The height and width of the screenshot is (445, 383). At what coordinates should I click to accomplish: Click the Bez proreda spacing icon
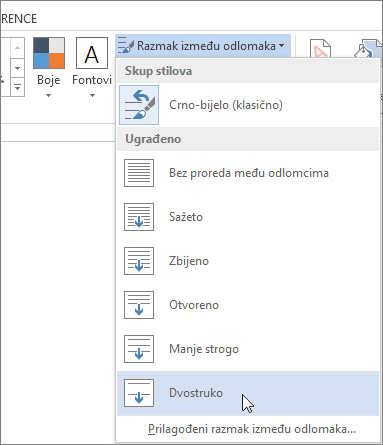pyautogui.click(x=139, y=173)
